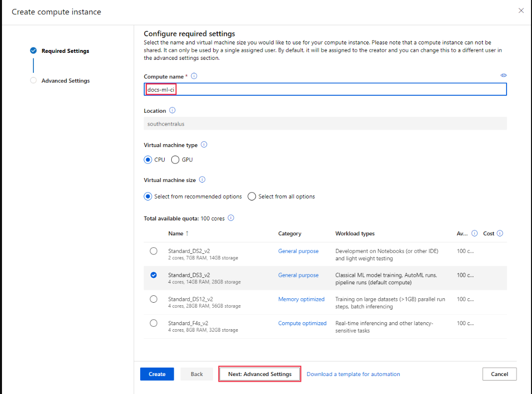Click the Cancel button
The width and height of the screenshot is (532, 394).
500,374
